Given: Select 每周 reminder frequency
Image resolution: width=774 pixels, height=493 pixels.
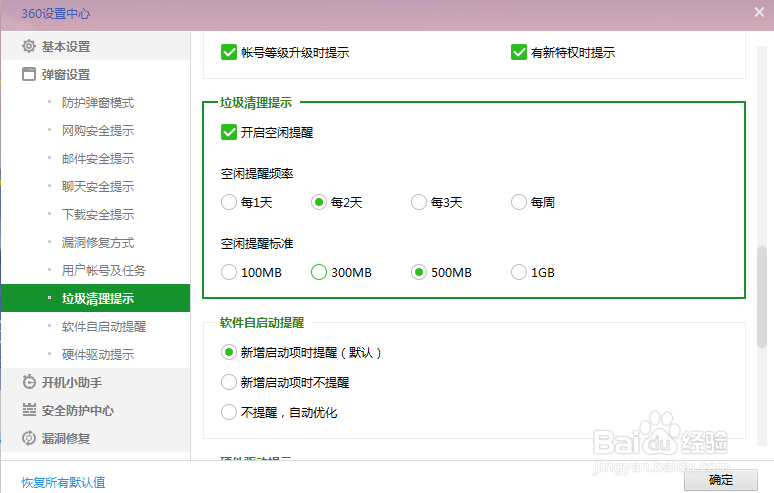Looking at the screenshot, I should (x=519, y=202).
